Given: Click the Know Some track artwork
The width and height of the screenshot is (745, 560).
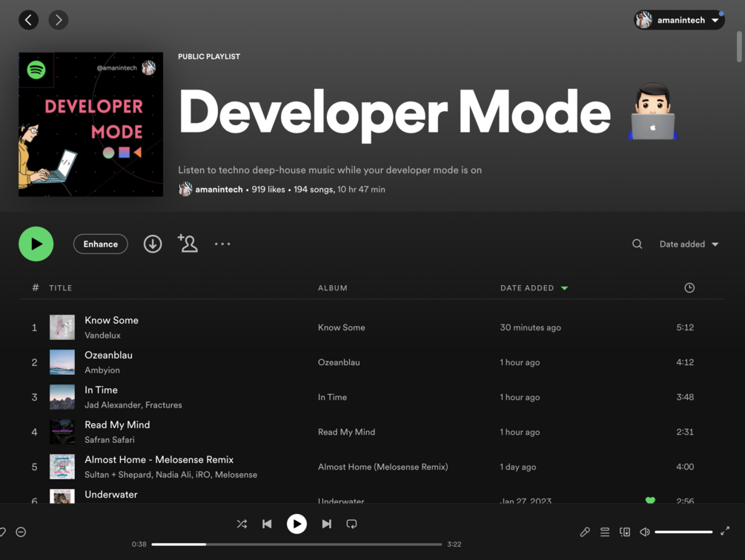Looking at the screenshot, I should (x=62, y=327).
